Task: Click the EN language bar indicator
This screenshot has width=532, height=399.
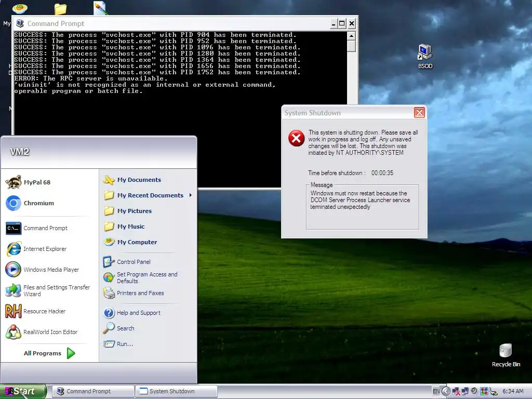Action: [436, 391]
